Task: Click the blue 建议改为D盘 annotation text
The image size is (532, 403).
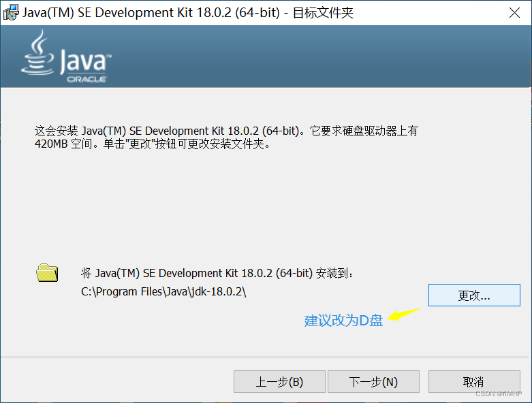Action: click(x=343, y=321)
